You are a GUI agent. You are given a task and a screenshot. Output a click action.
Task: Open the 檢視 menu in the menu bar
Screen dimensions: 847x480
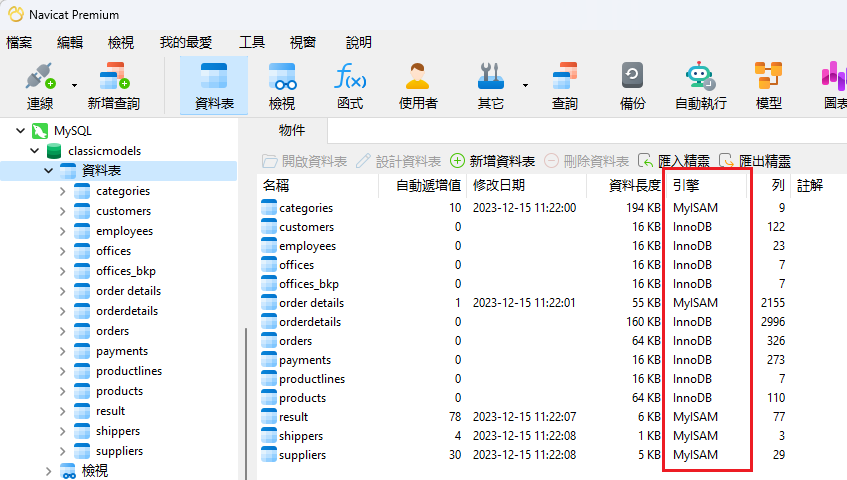pyautogui.click(x=120, y=42)
